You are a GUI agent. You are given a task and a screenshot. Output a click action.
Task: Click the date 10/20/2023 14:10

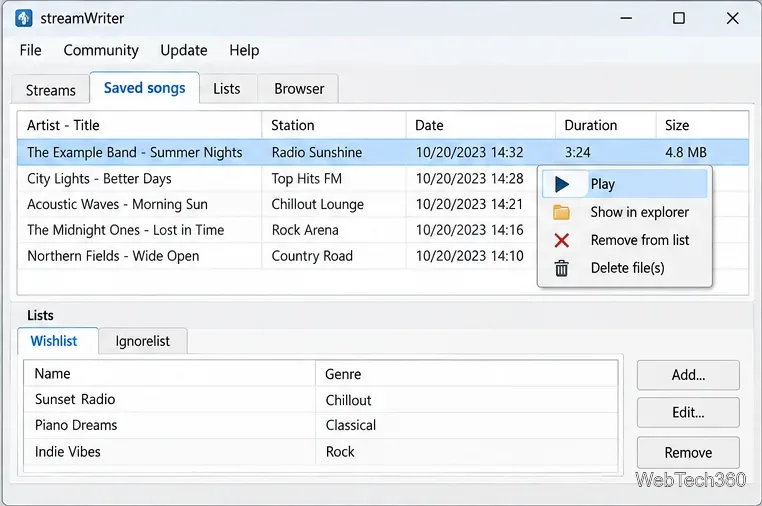point(469,256)
